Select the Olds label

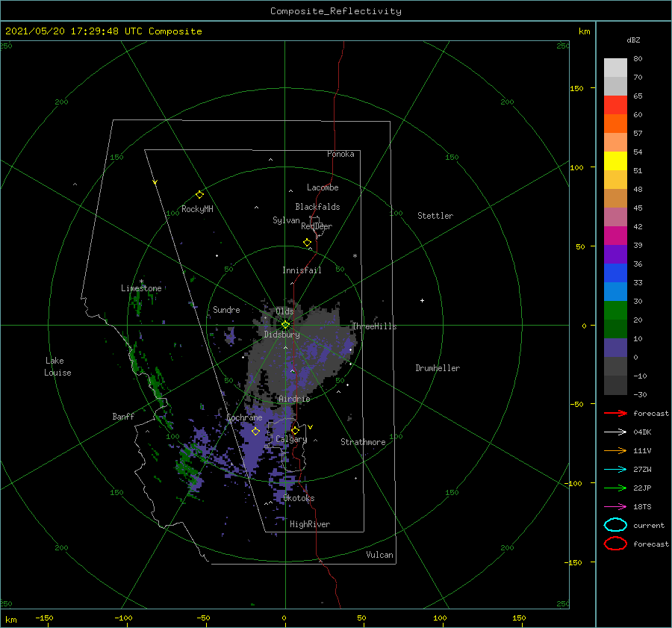click(284, 311)
